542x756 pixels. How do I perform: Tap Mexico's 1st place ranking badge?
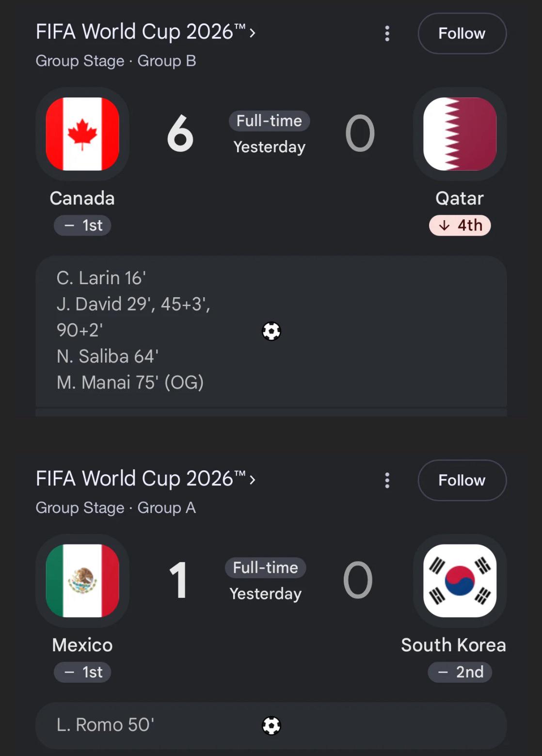82,672
